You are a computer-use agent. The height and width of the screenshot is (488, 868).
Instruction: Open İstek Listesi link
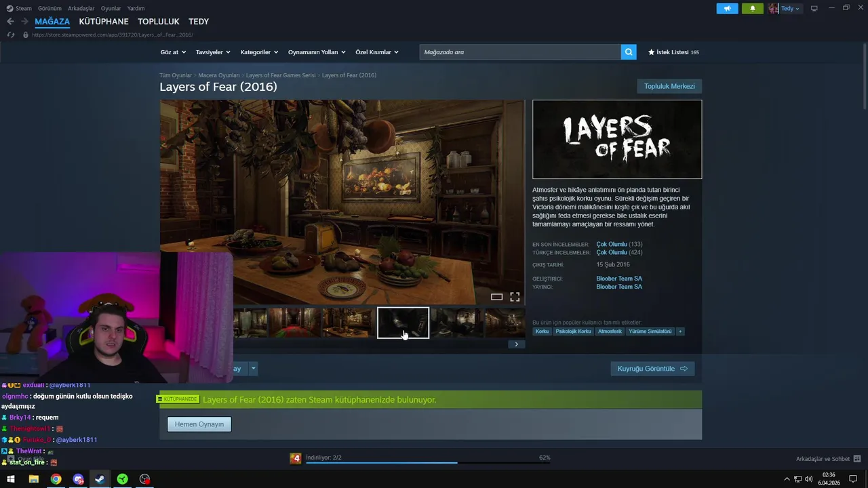[673, 52]
